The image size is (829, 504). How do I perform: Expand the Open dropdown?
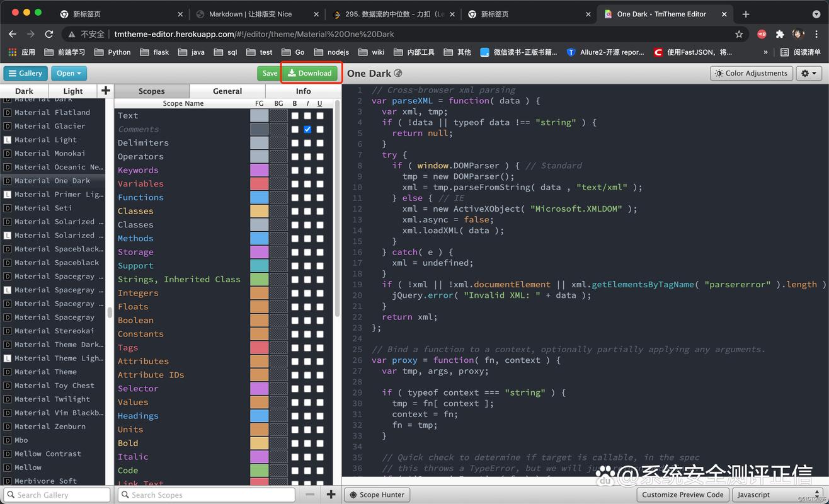[69, 73]
